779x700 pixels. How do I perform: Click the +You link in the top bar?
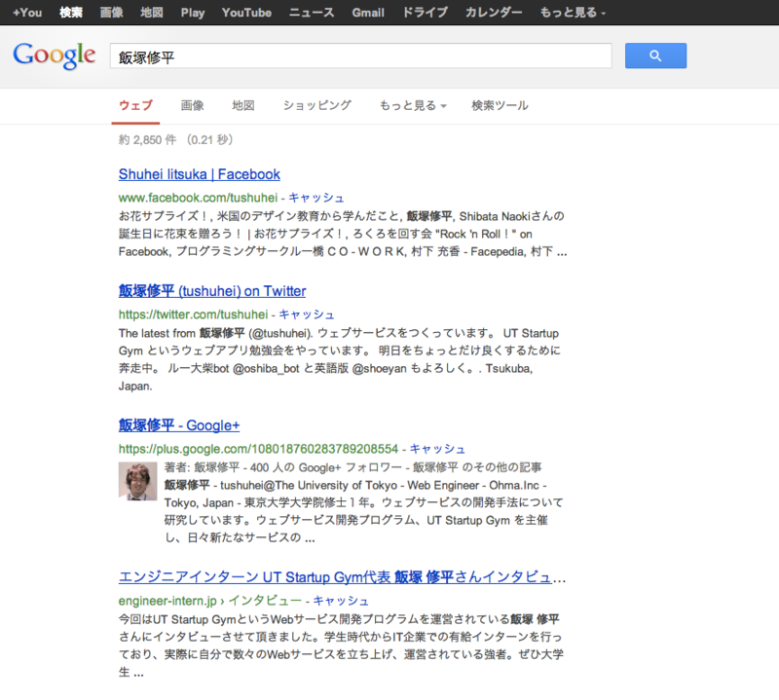(x=26, y=13)
